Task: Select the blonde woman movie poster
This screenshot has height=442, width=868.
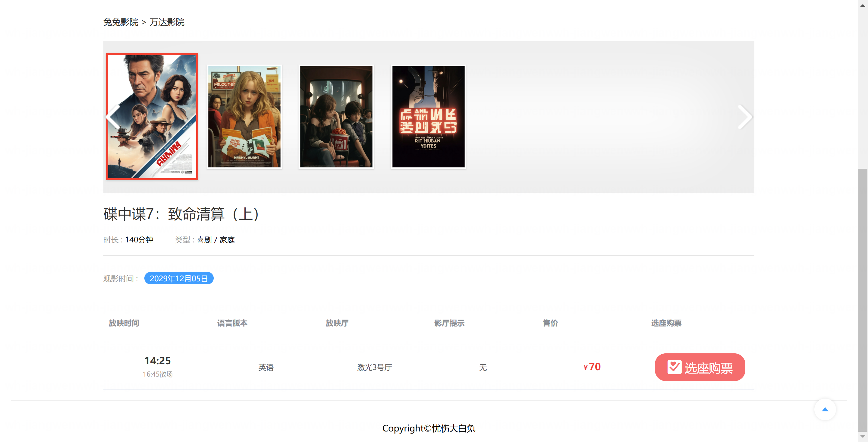Action: point(244,117)
